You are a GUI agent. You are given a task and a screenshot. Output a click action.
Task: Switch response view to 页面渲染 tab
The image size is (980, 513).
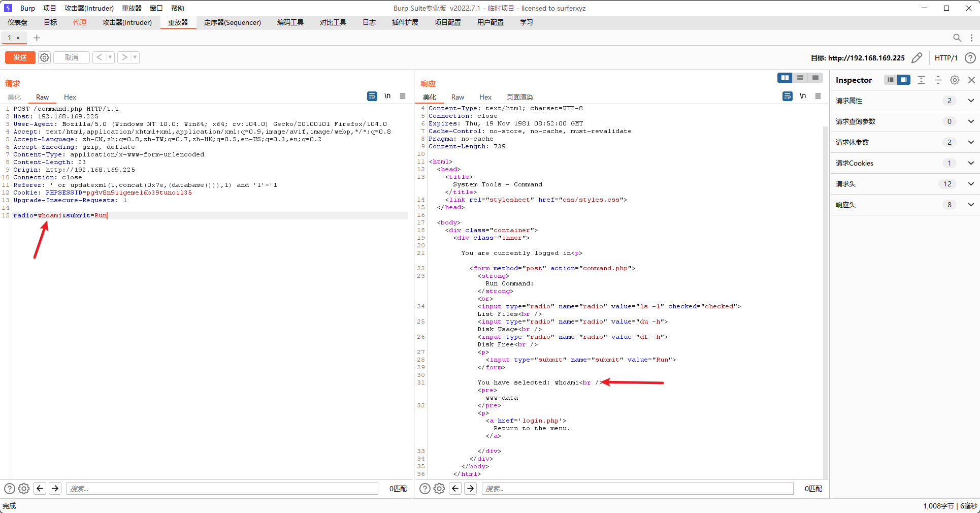click(x=520, y=97)
